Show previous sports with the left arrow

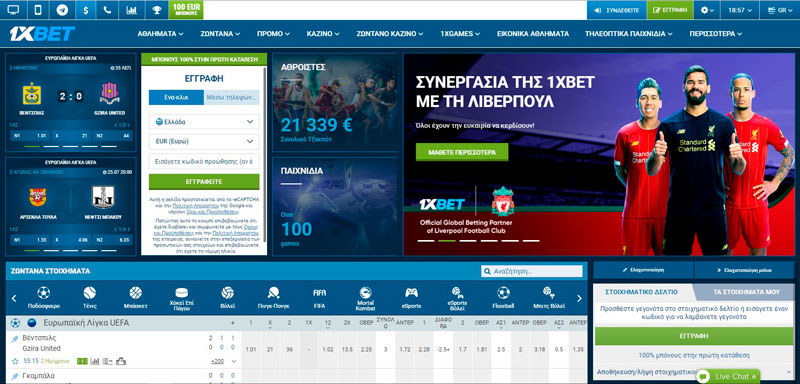pyautogui.click(x=14, y=298)
